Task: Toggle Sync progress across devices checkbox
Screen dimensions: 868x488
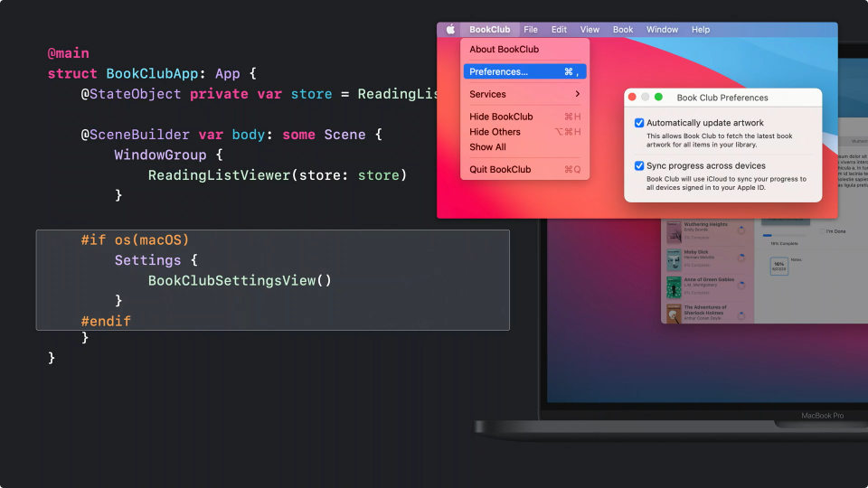Action: pos(639,166)
